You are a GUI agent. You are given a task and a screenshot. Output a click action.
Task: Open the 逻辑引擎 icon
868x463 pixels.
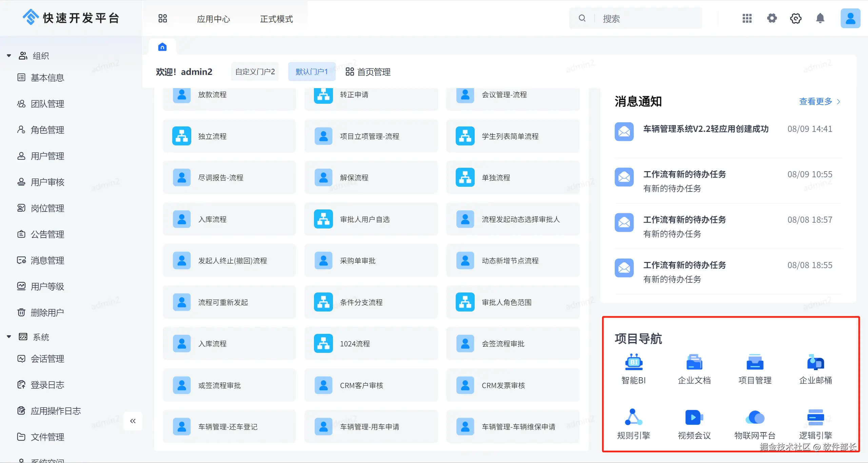815,418
